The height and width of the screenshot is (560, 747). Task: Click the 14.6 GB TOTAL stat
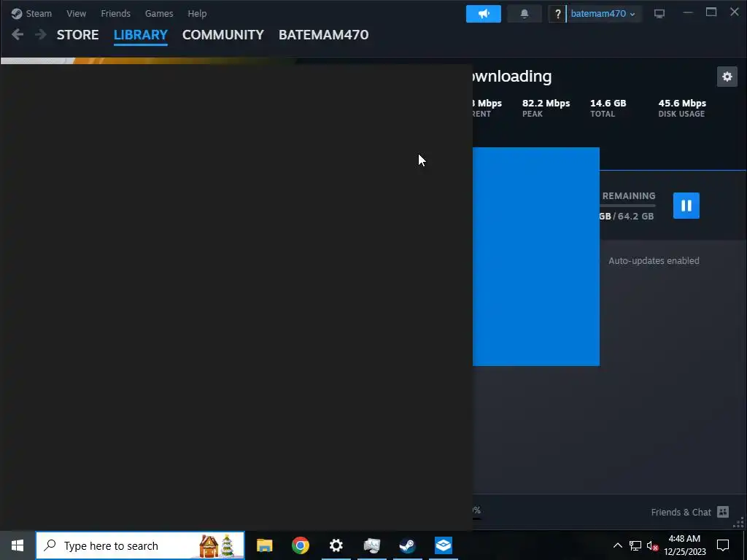[x=608, y=108]
